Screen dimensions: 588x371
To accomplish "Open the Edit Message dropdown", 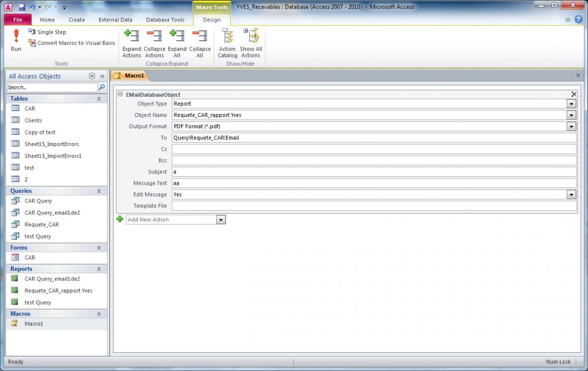I will coord(571,194).
